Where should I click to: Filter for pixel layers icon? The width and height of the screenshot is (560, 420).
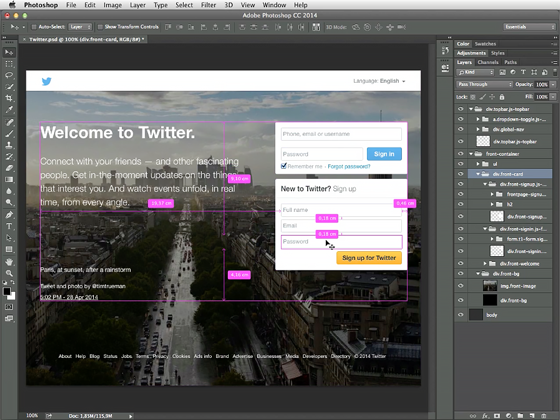[502, 72]
